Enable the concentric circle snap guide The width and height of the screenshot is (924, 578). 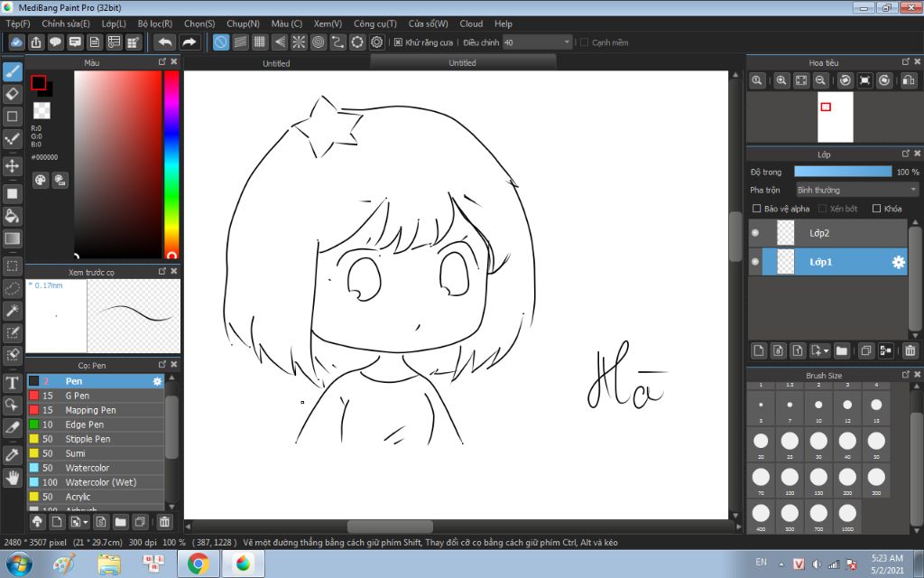point(319,42)
